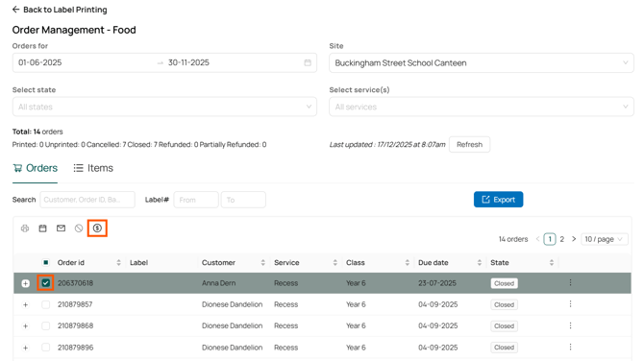This screenshot has width=644, height=361.
Task: Click the Export button
Action: coord(498,200)
